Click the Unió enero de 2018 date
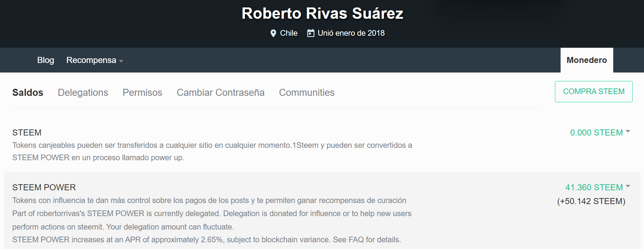The image size is (644, 249). click(x=351, y=33)
